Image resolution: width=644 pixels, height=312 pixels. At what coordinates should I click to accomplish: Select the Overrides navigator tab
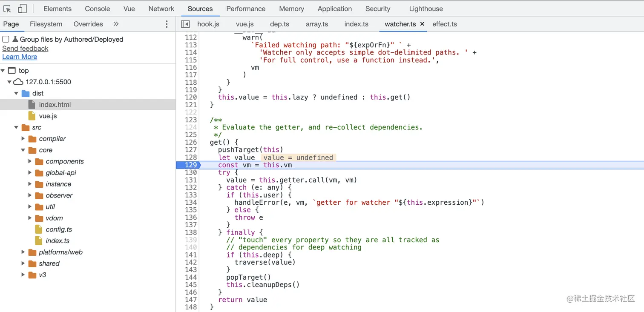coord(88,24)
